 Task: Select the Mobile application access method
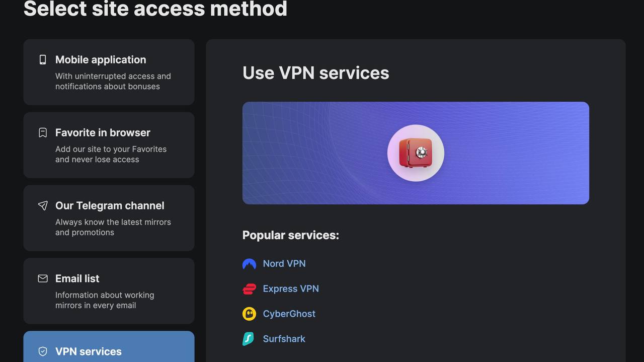point(109,72)
